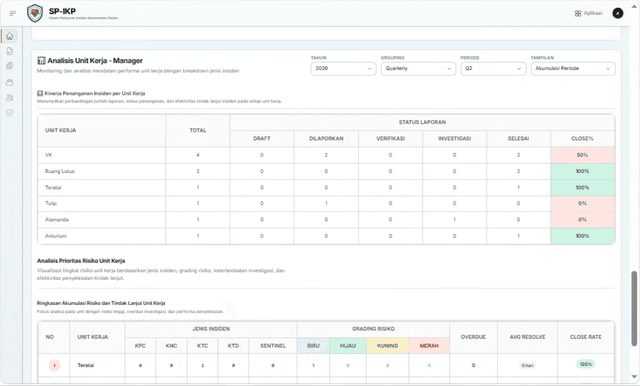Click Teratai in the risk summary table
The height and width of the screenshot is (386, 640).
[86, 365]
